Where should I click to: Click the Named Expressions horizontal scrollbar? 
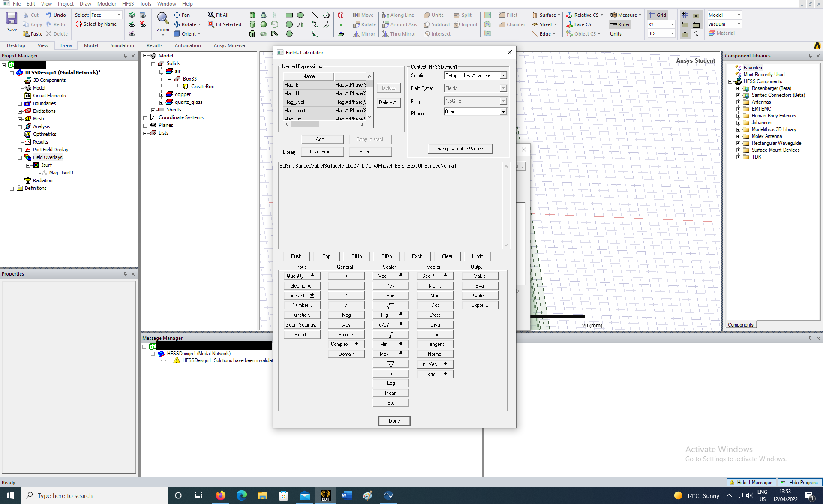[x=324, y=124]
